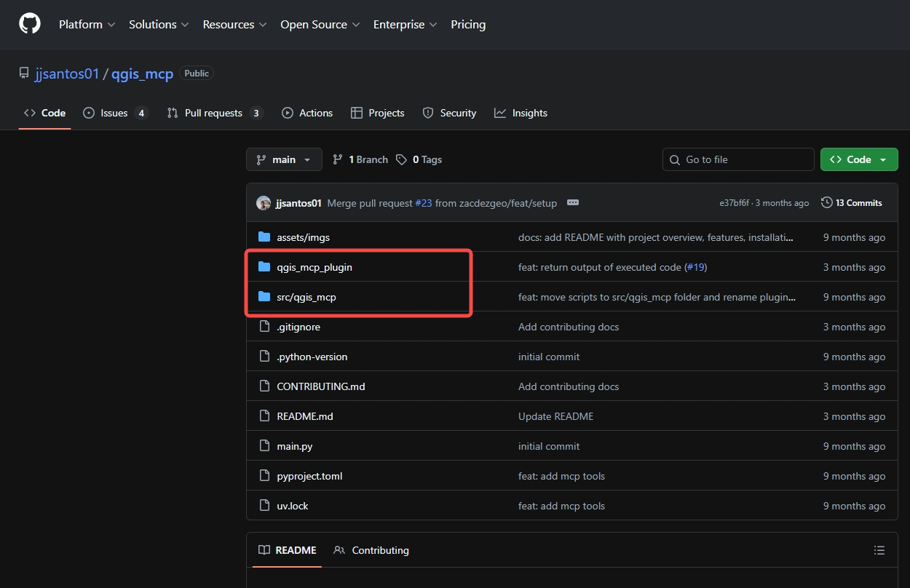Viewport: 910px width, 588px height.
Task: Click the file icon for CONTRIBUTING.md
Action: point(264,386)
